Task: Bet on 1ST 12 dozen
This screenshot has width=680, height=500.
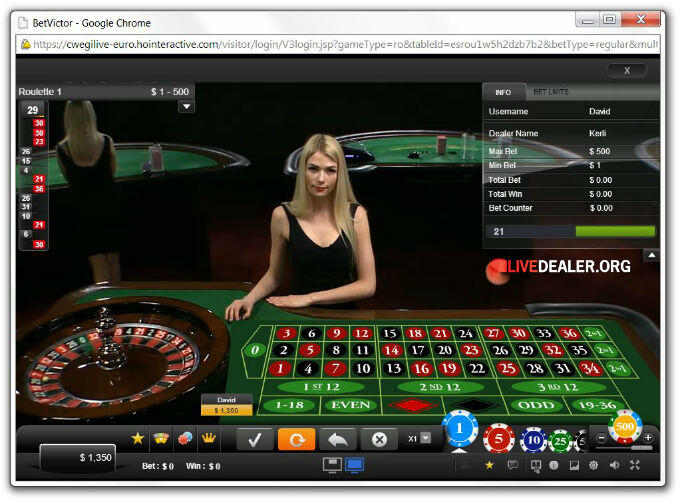Action: point(321,386)
